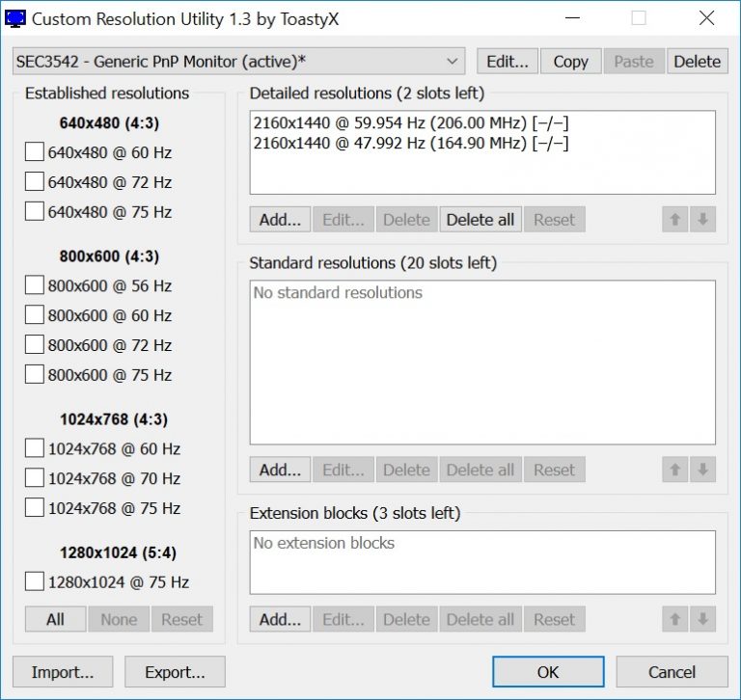This screenshot has width=741, height=700.
Task: Click Reset under Extension blocks
Action: tap(555, 619)
